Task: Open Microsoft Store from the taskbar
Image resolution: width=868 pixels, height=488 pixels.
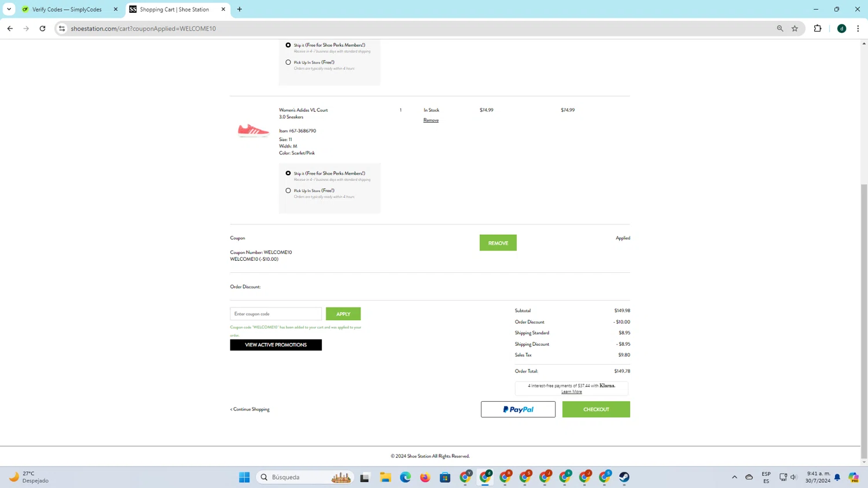Action: [445, 477]
